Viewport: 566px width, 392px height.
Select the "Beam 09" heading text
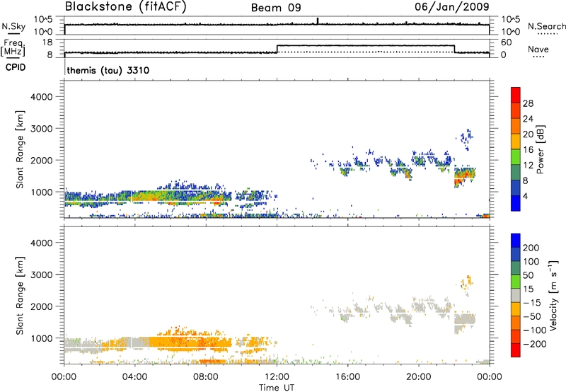tap(276, 8)
